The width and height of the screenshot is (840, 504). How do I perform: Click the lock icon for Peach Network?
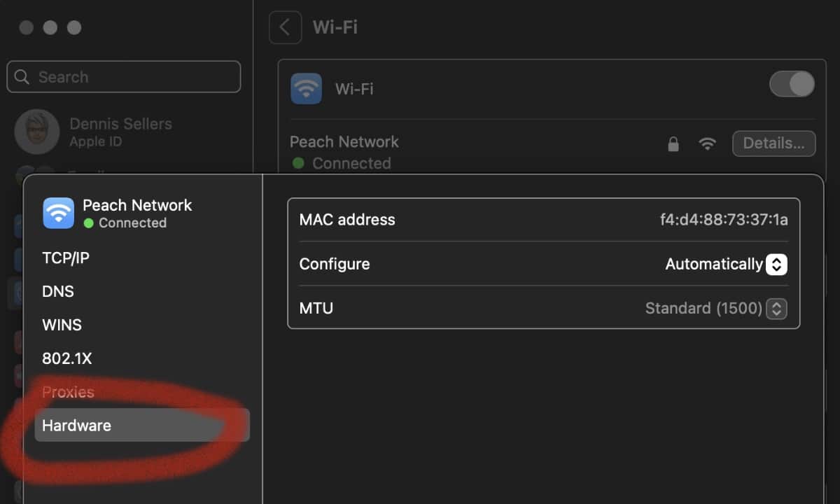click(673, 144)
